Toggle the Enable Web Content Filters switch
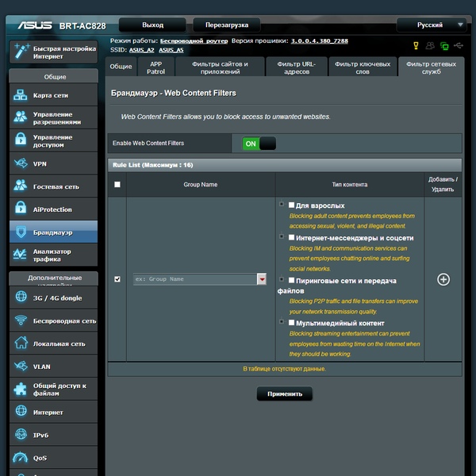This screenshot has height=476, width=476. [259, 144]
